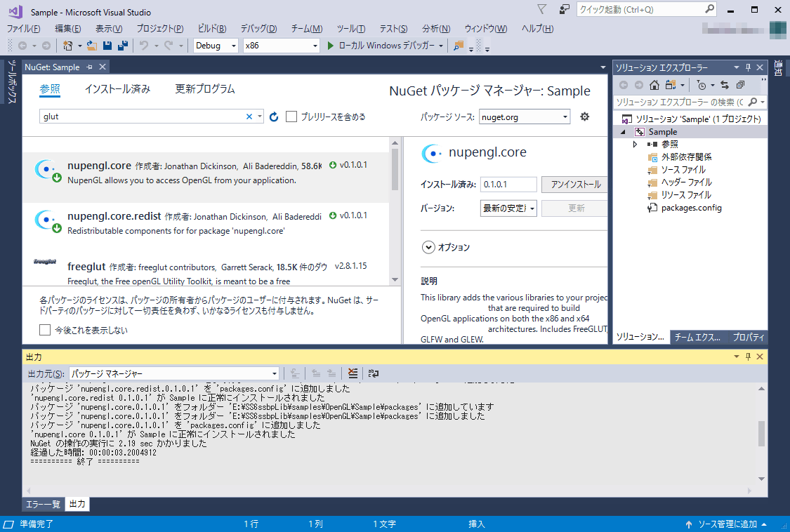
Task: Click Collapse All icon in Solution Explorer
Action: pyautogui.click(x=740, y=85)
